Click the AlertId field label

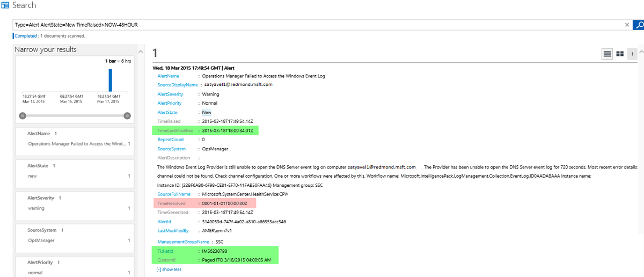164,221
